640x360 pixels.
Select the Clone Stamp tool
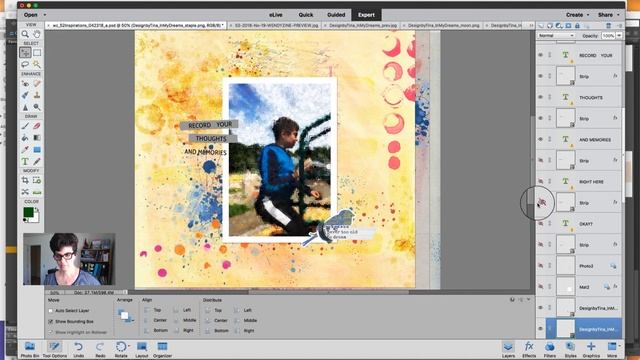point(37,95)
